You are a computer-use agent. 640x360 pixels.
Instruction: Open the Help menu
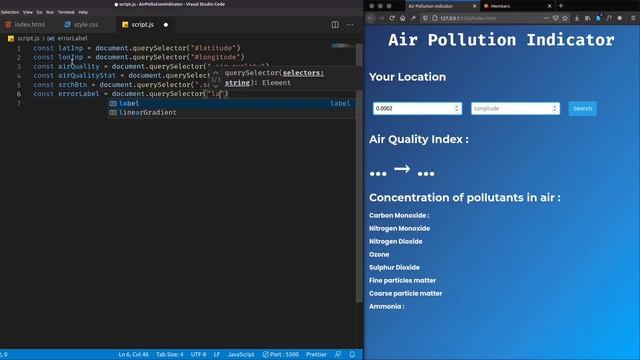[x=83, y=12]
